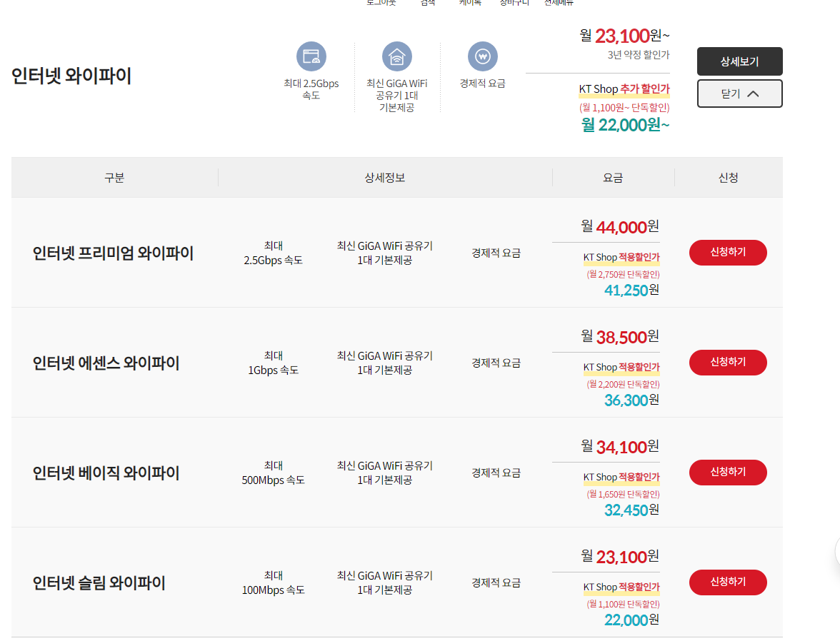Click the 2.5Gbps speed icon
This screenshot has width=840, height=641.
(x=311, y=56)
